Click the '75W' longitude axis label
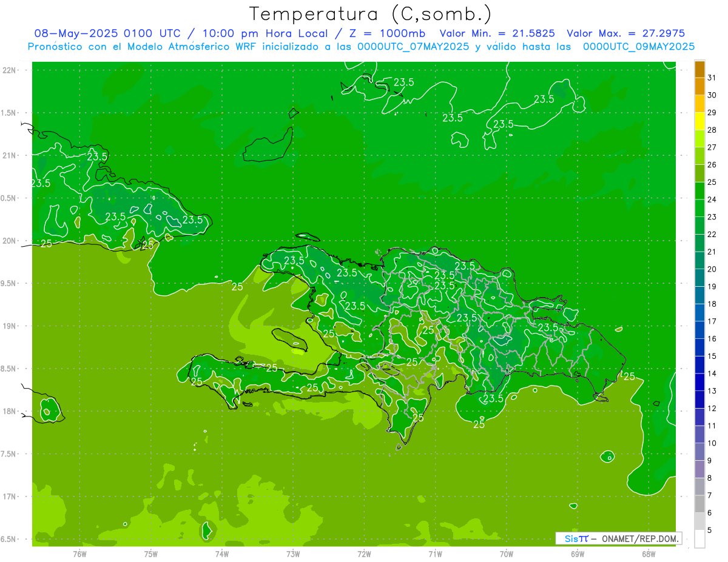 point(151,554)
